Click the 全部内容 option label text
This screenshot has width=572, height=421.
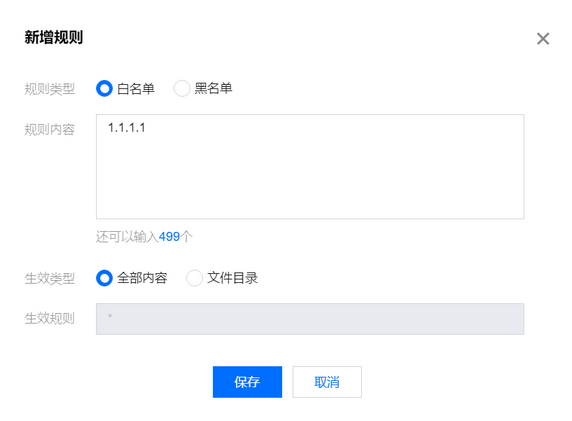(x=142, y=278)
